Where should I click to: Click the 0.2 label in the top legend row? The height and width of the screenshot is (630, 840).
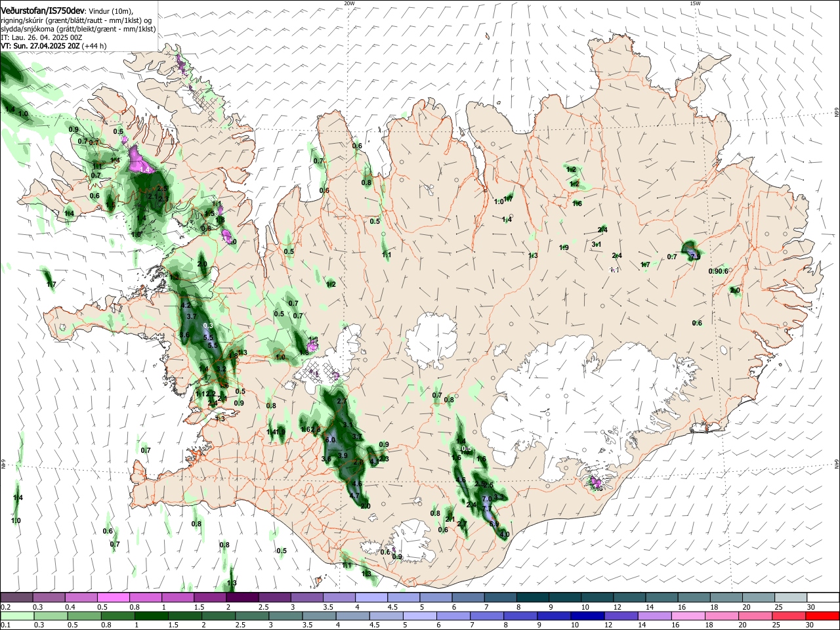pyautogui.click(x=5, y=607)
